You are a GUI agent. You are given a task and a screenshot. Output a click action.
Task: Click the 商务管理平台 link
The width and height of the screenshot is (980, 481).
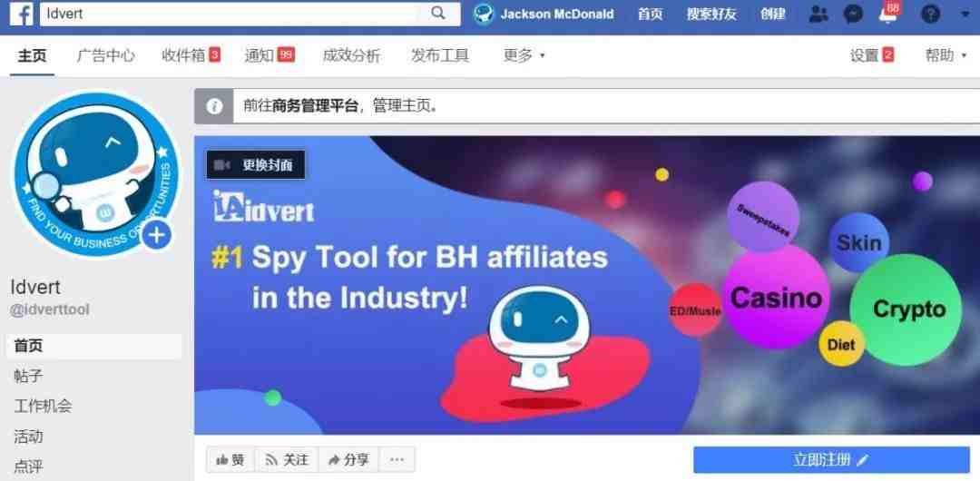315,105
